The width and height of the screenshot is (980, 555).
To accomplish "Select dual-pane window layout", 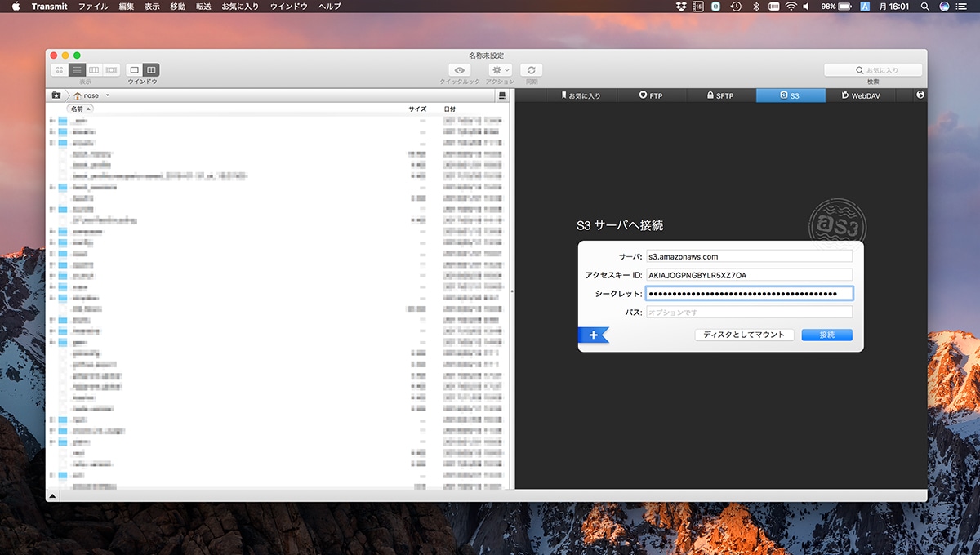I will tap(151, 70).
